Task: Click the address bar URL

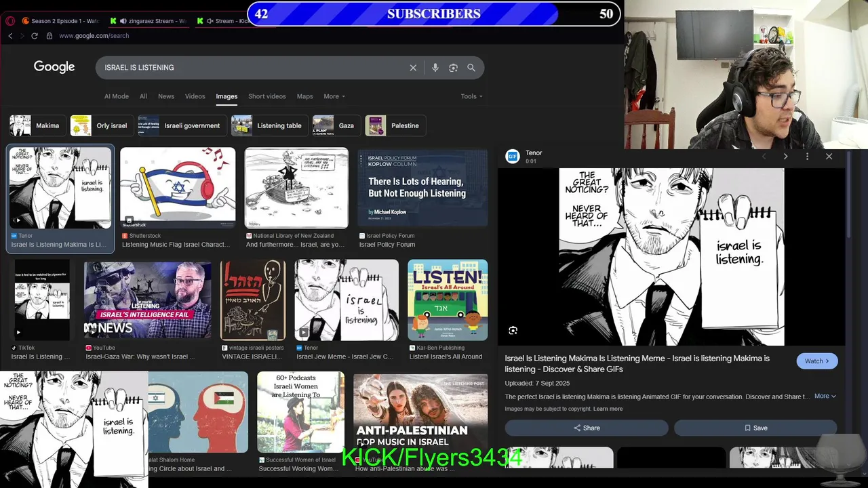Action: tap(94, 36)
